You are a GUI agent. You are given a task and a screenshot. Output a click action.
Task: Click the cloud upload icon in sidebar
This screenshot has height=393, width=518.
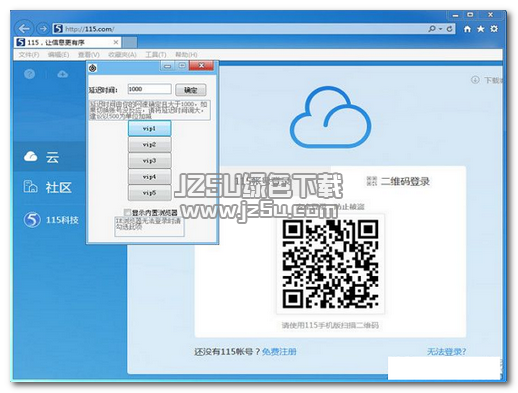point(62,74)
